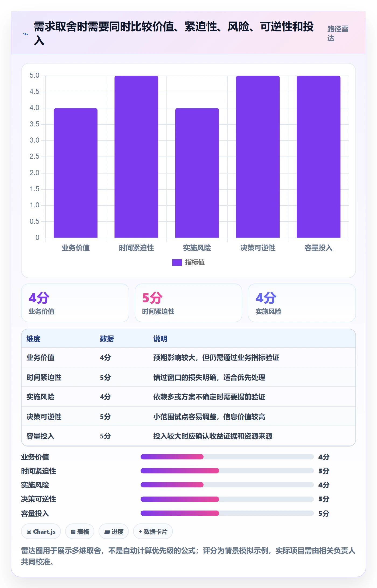Click the 说明 column header

pos(160,339)
